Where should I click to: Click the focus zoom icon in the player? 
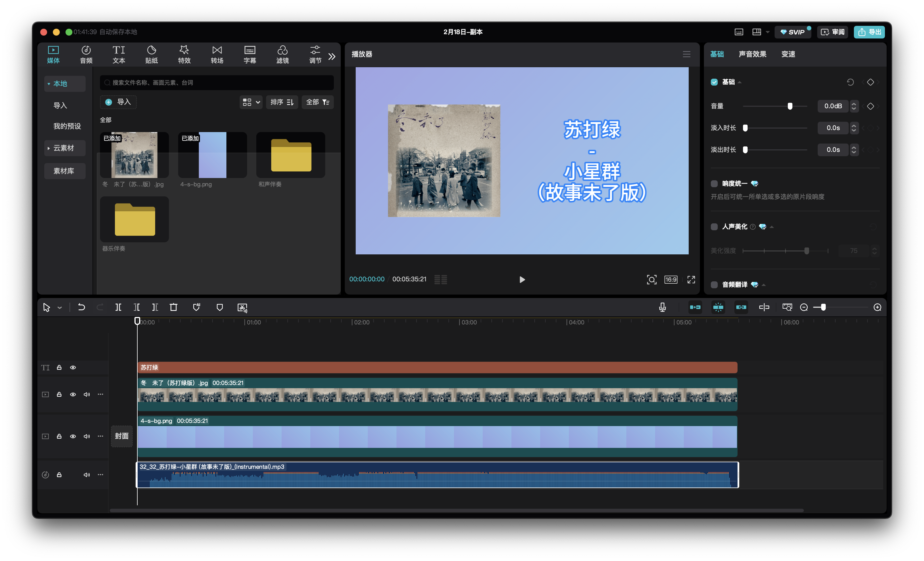click(651, 280)
